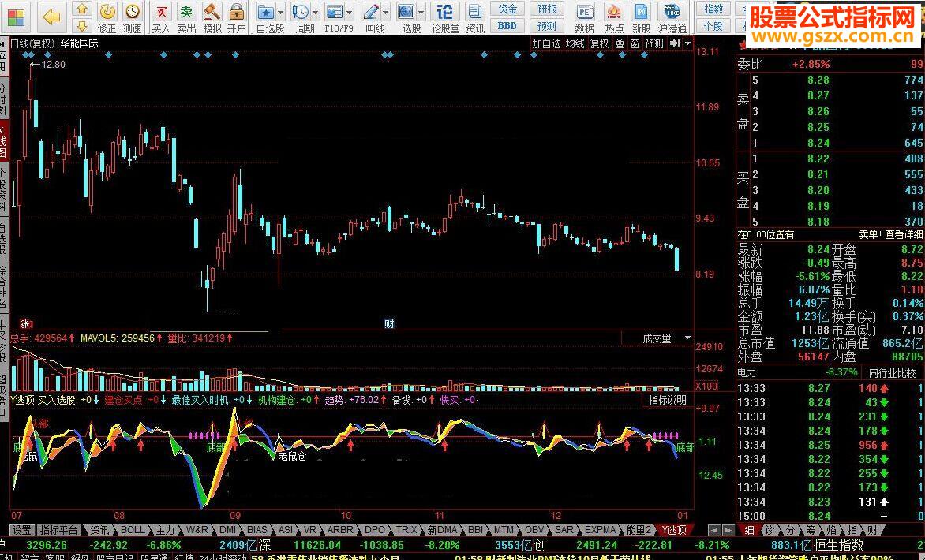Click the 设置 settings tab
This screenshot has height=560, width=925.
point(22,530)
